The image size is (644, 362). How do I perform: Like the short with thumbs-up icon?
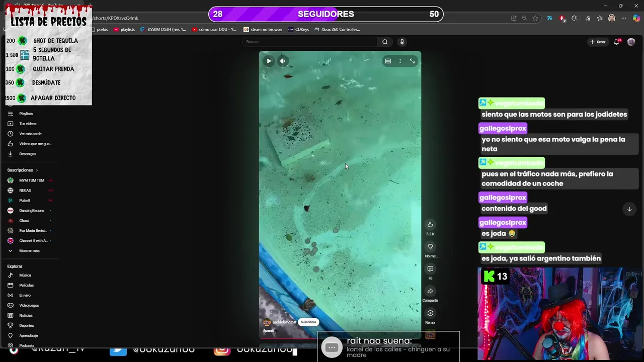click(x=430, y=225)
